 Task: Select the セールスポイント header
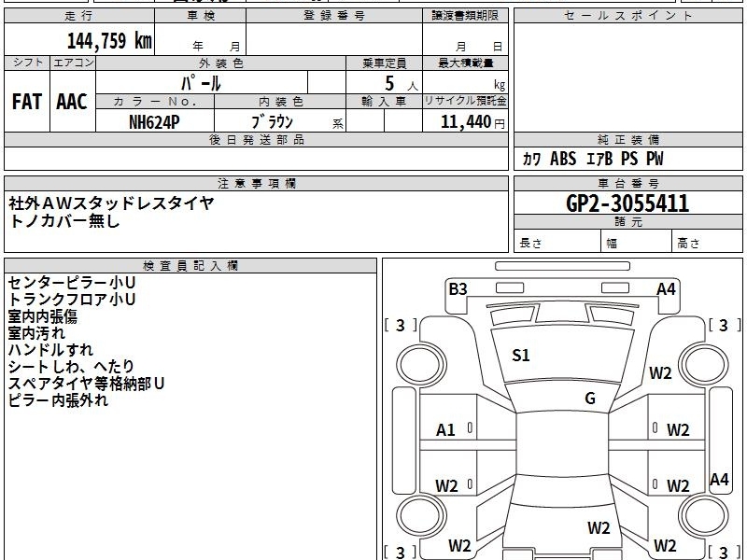(627, 16)
